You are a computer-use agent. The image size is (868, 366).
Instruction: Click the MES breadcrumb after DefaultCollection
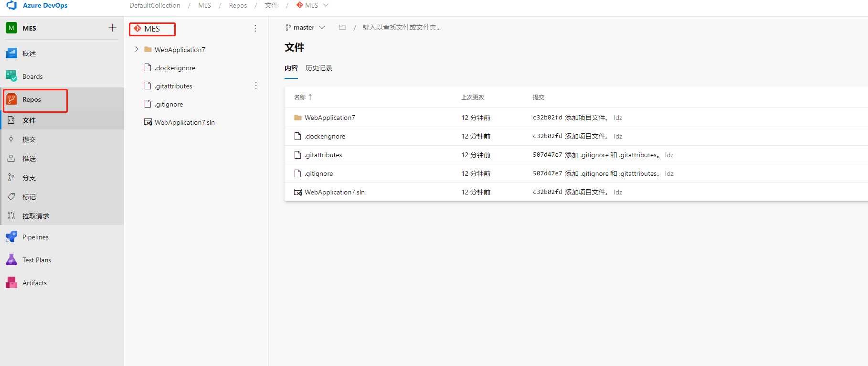pyautogui.click(x=204, y=5)
